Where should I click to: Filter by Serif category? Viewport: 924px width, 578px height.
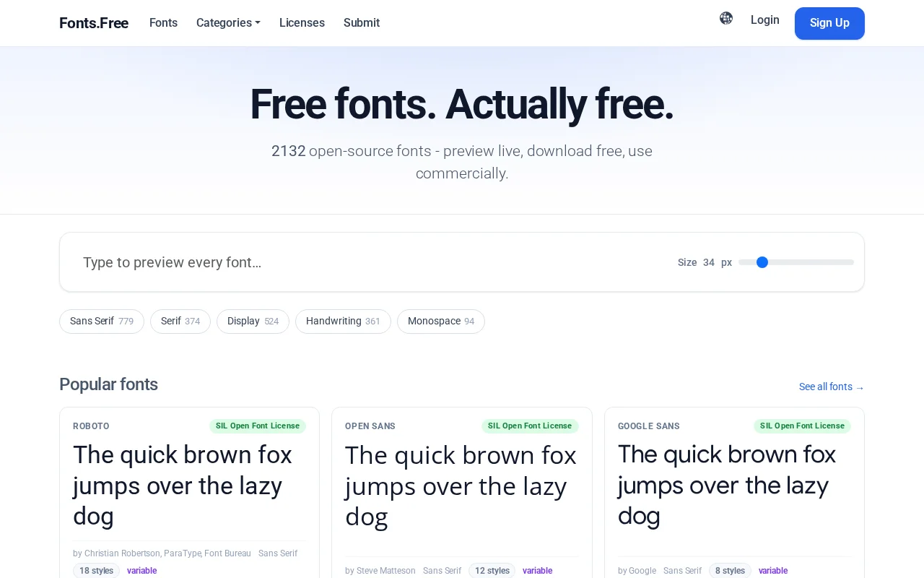pyautogui.click(x=180, y=322)
